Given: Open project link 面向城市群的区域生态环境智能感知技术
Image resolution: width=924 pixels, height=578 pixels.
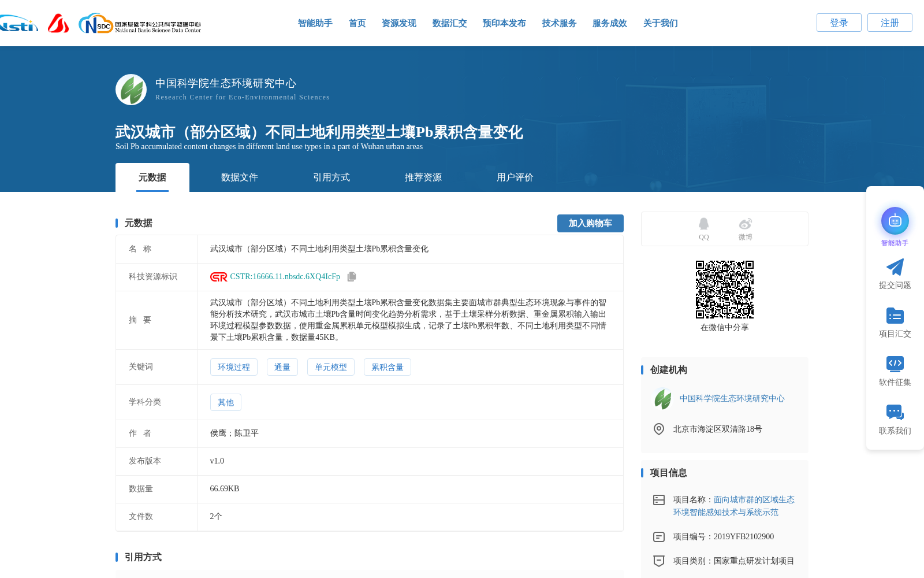Looking at the screenshot, I should (734, 506).
